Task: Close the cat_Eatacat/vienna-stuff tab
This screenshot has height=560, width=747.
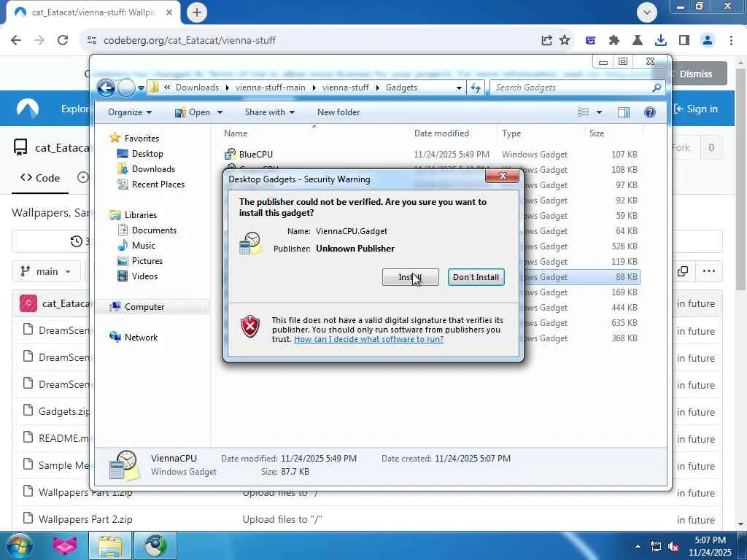Action: (x=169, y=13)
